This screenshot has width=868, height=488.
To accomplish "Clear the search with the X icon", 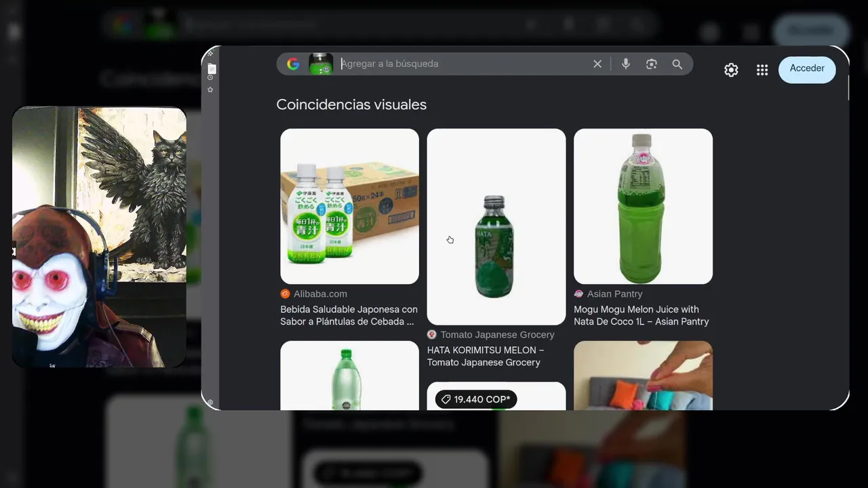I will point(597,64).
